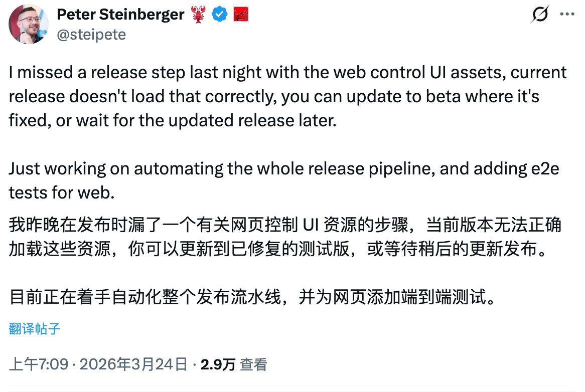The height and width of the screenshot is (392, 585).
Task: Click the red square affiliation badge
Action: (240, 15)
